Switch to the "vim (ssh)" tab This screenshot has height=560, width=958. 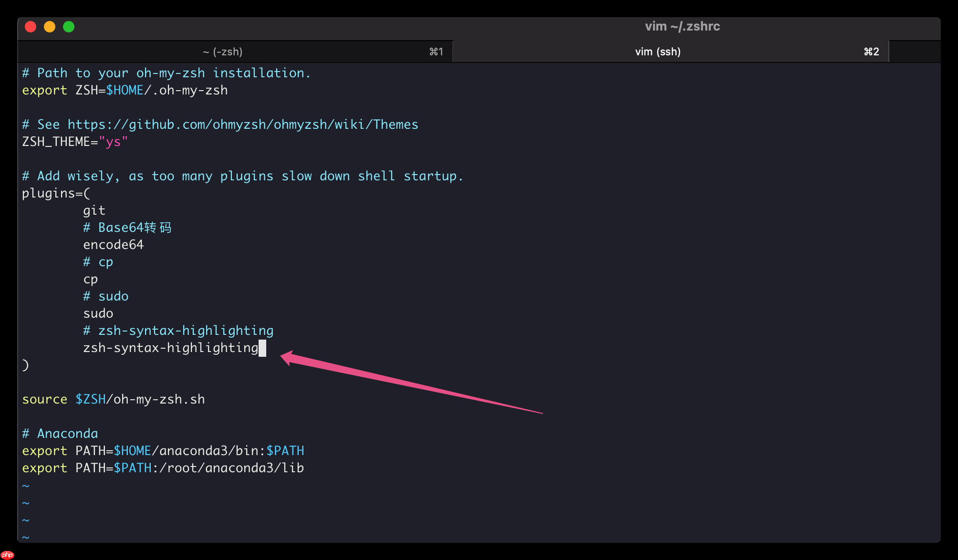pos(658,51)
